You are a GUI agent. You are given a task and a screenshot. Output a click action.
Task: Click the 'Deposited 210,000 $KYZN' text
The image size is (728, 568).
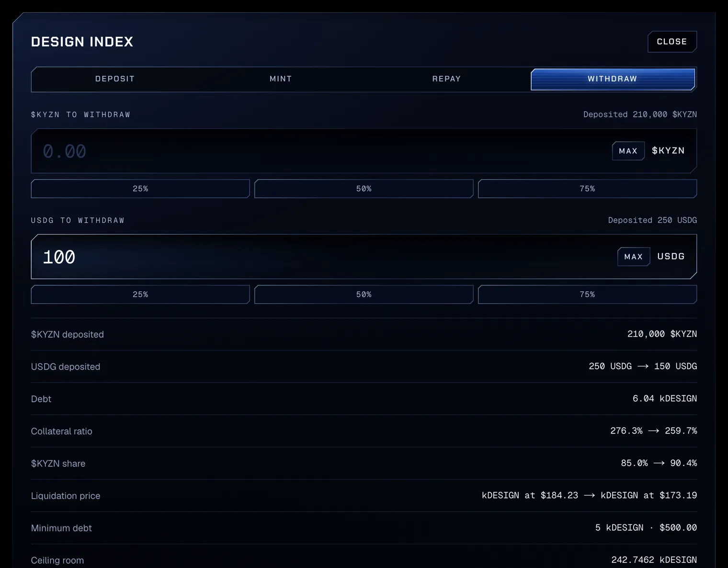[640, 114]
